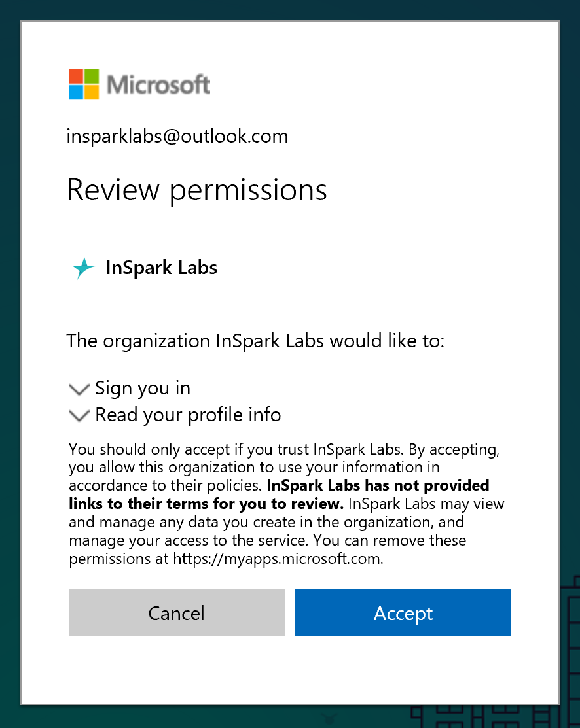
Task: Open the myapps.microsoft.com link
Action: click(277, 559)
